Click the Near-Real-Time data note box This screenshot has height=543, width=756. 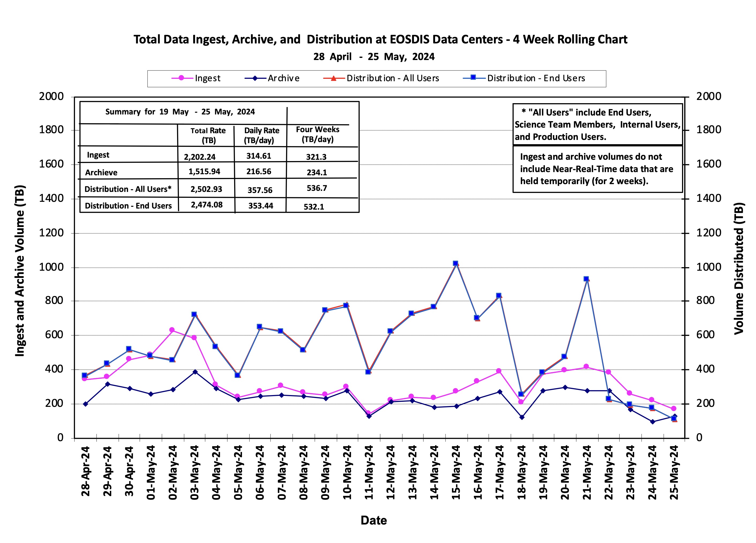pyautogui.click(x=597, y=169)
